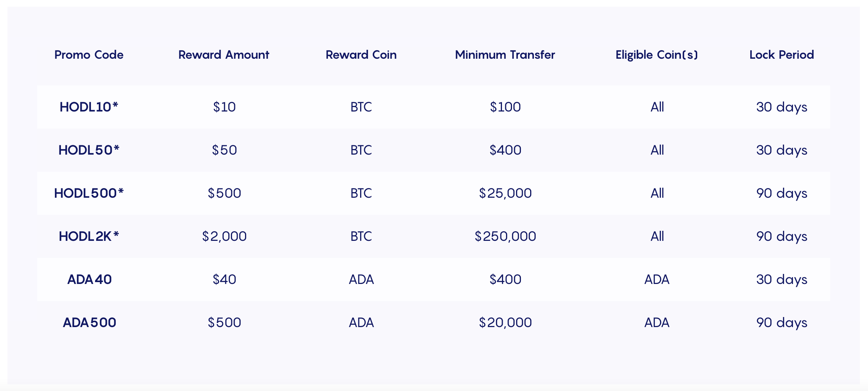868x391 pixels.
Task: Click the HODL10* promo code
Action: (89, 107)
